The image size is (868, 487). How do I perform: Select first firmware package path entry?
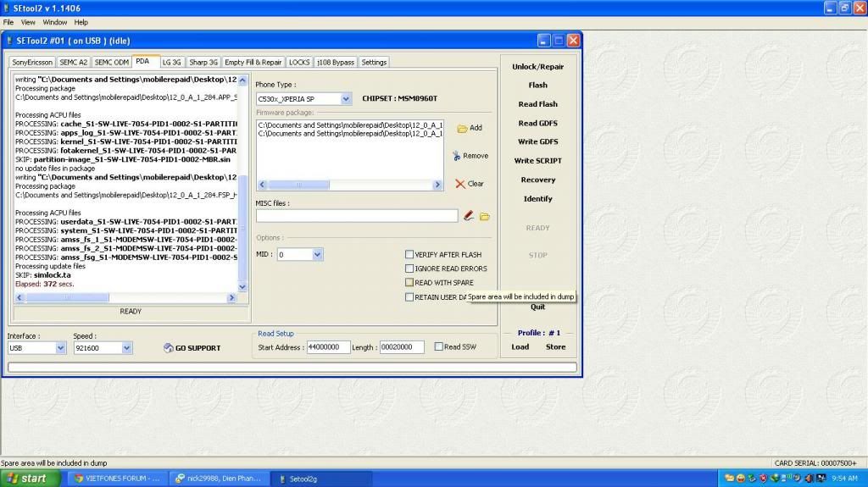350,125
